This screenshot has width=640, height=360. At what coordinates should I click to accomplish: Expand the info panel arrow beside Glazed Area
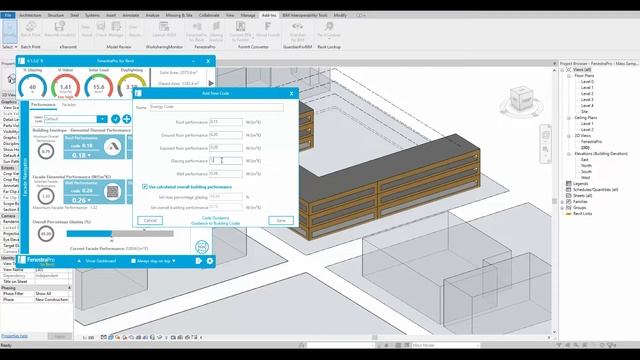(x=211, y=83)
